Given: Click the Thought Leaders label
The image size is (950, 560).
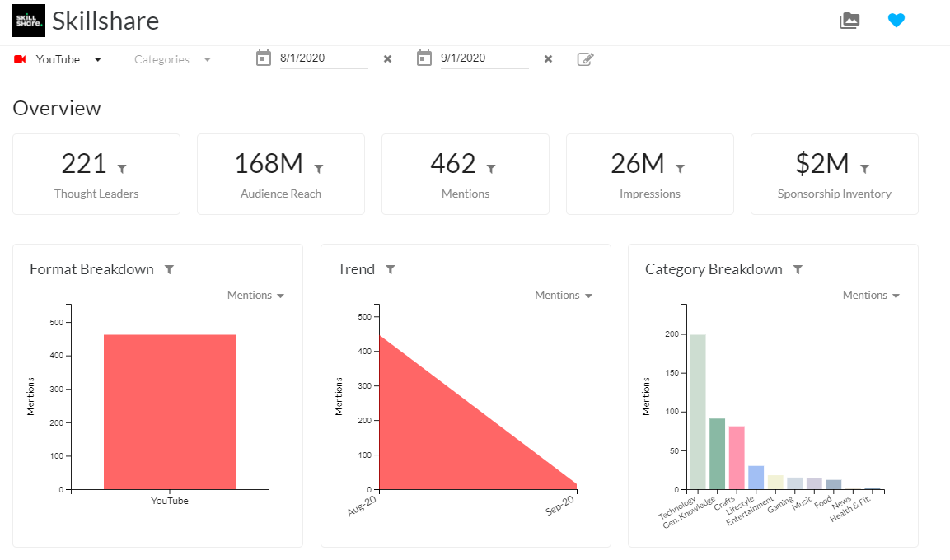Looking at the screenshot, I should tap(96, 194).
